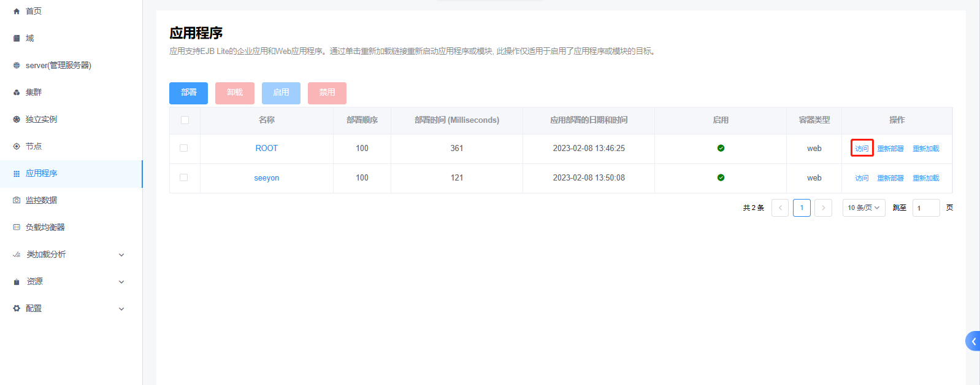Expand the 配置 submenu chevron
The width and height of the screenshot is (980, 385).
tap(121, 309)
